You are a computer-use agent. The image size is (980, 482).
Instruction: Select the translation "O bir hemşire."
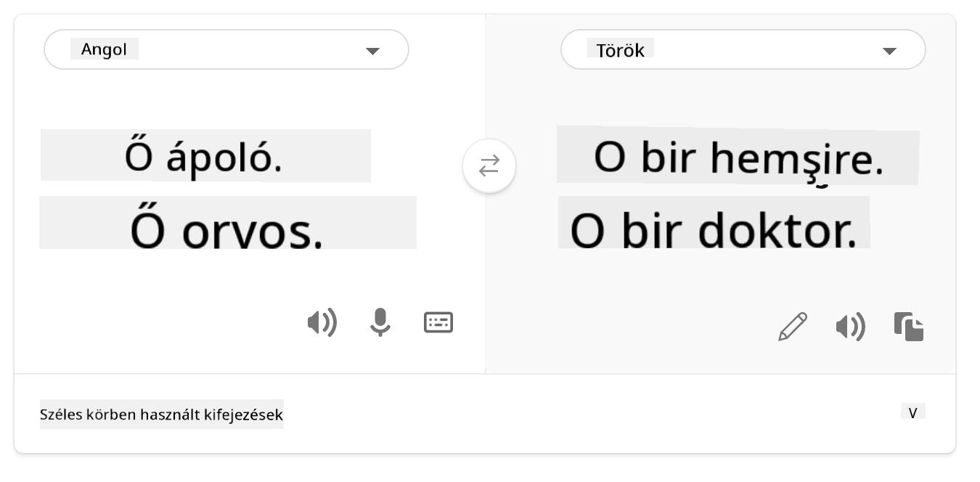pos(738,158)
